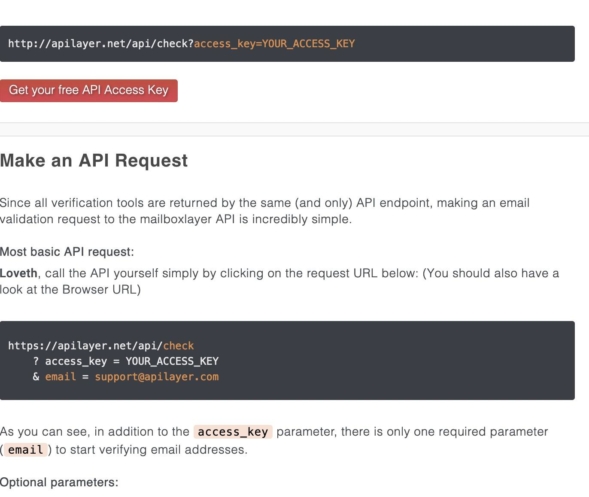Select the orange access_key=YOUR_ACCESS_KEY text in the top code block
589x497 pixels.
pyautogui.click(x=274, y=44)
